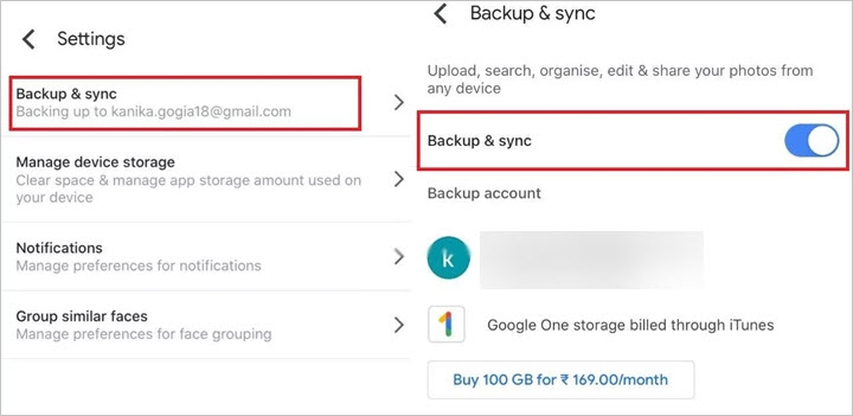The width and height of the screenshot is (853, 416).
Task: Open chevron beside Group similar faces
Action: pos(399,325)
